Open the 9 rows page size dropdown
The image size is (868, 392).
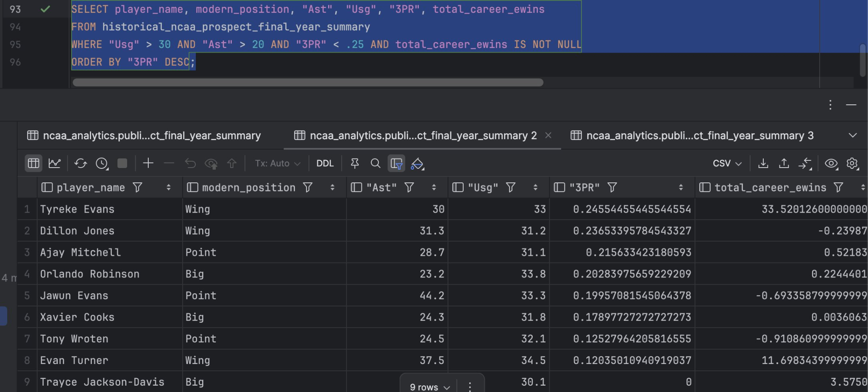tap(430, 386)
